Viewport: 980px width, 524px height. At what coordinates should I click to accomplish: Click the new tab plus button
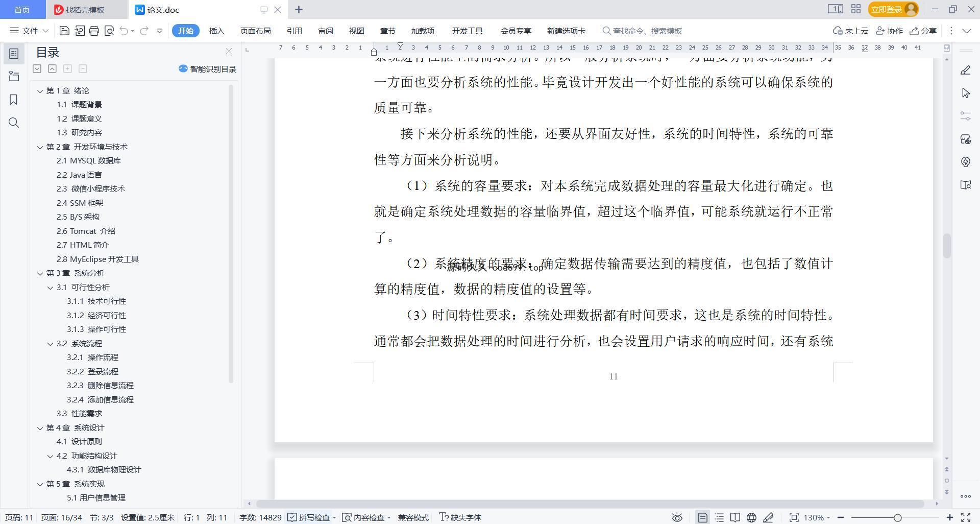point(299,9)
